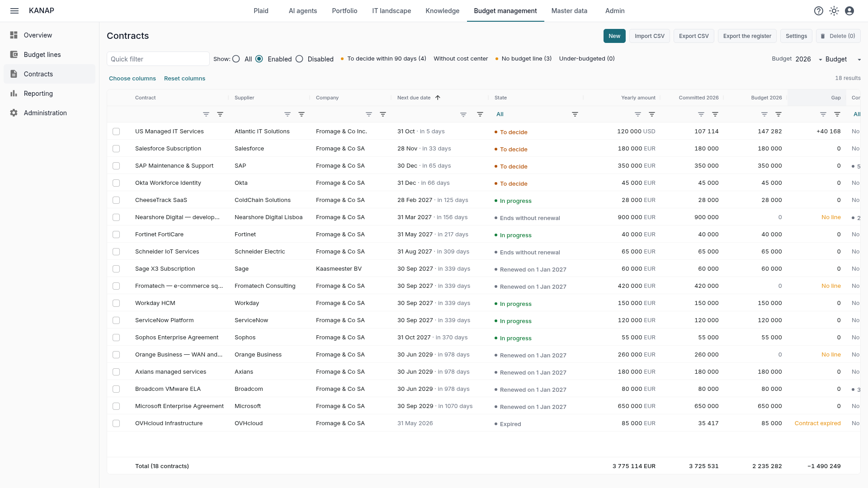Open the State column All filter dropdown
Screen dimensions: 868x488
pyautogui.click(x=531, y=114)
